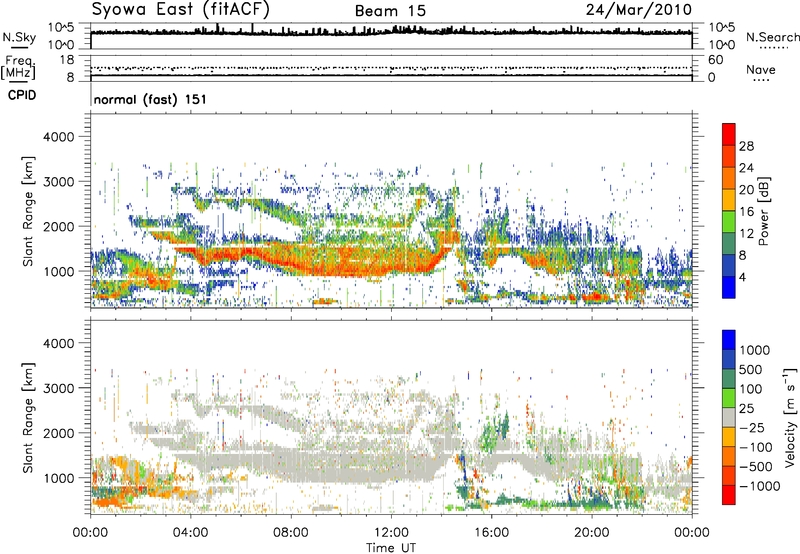This screenshot has height=554, width=800.
Task: Click the '-1000' label on Velocity colorbar
Action: 760,486
